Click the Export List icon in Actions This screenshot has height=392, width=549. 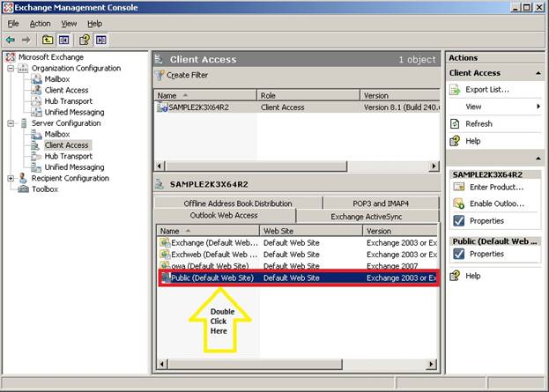[x=456, y=90]
